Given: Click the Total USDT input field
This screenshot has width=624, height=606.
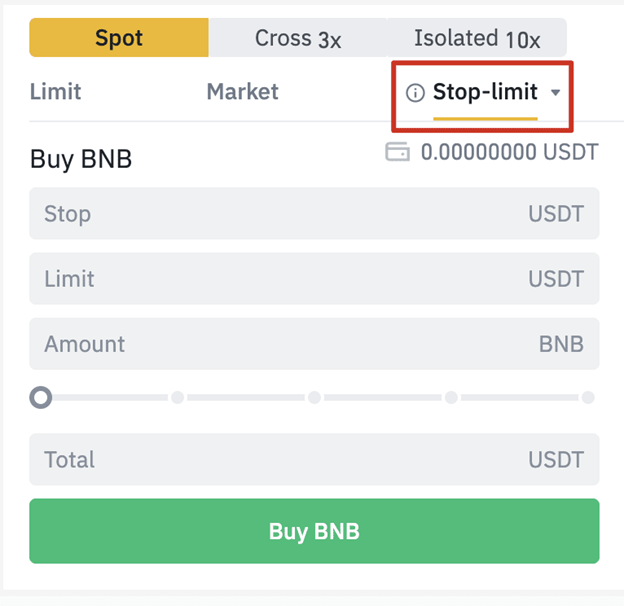Looking at the screenshot, I should [314, 459].
